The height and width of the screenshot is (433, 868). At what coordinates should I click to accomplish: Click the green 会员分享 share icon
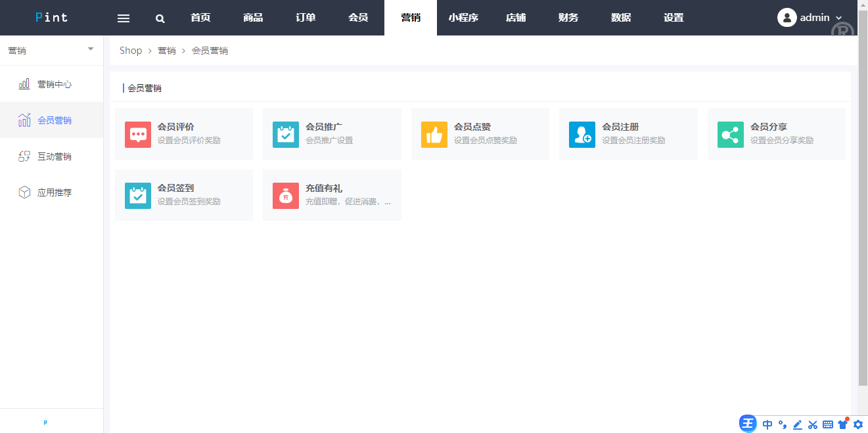(731, 135)
